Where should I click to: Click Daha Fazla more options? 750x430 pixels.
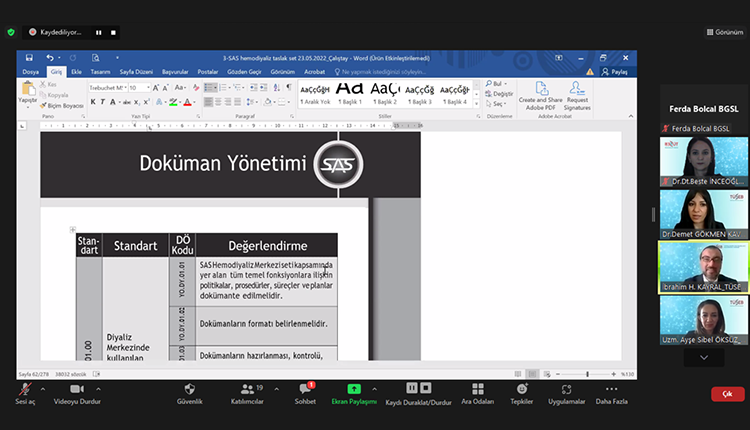tap(611, 388)
